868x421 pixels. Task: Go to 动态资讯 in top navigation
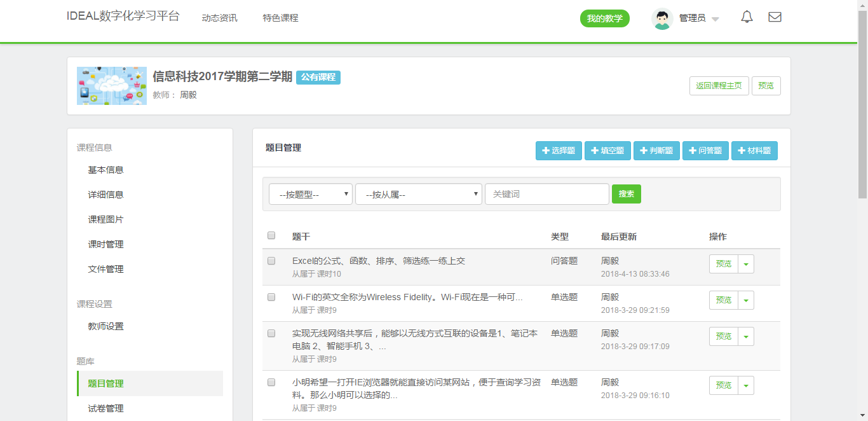click(219, 18)
